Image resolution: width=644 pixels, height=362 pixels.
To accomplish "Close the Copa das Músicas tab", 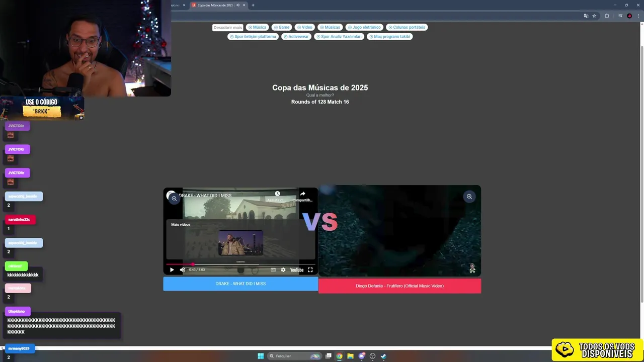I will 244,5.
